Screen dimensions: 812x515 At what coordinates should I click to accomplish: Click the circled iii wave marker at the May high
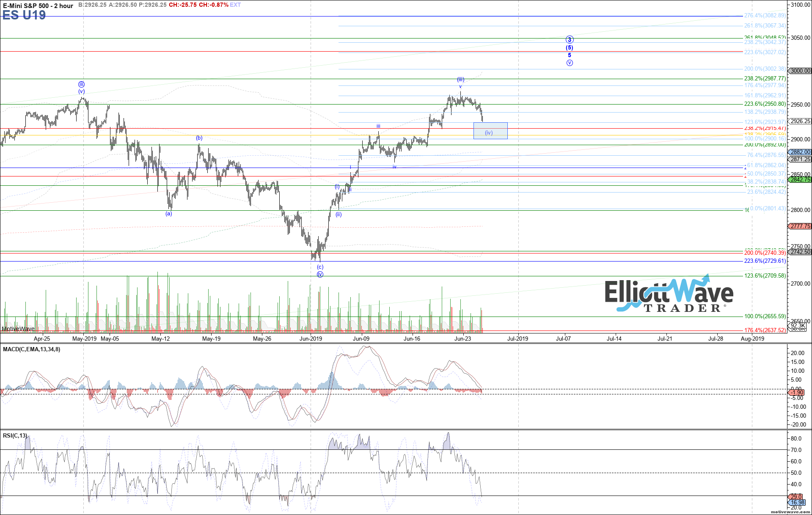click(81, 84)
